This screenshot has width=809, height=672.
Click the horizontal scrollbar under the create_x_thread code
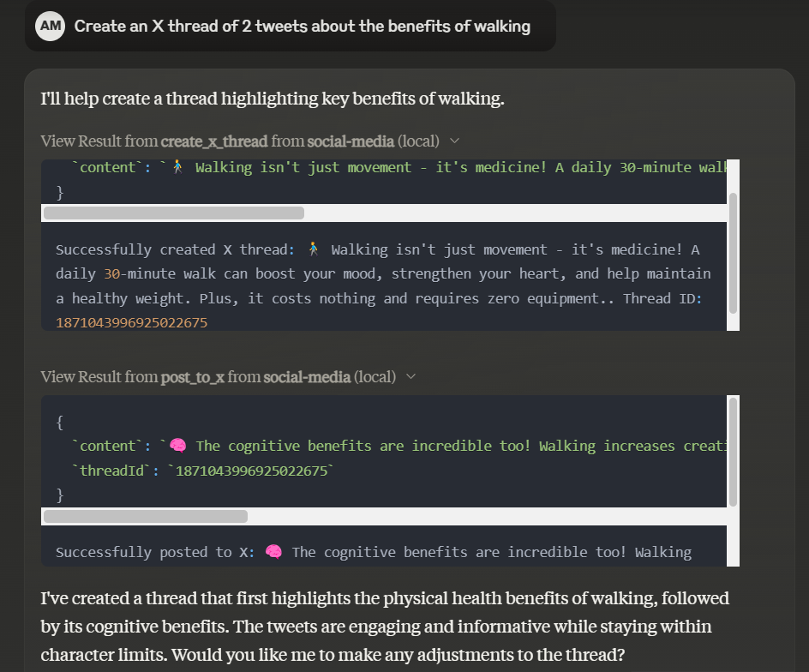pos(173,213)
